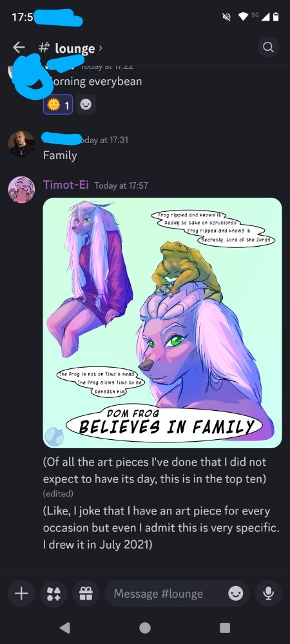The image size is (290, 644).
Task: Open the emoji picker in message bar
Action: click(235, 593)
